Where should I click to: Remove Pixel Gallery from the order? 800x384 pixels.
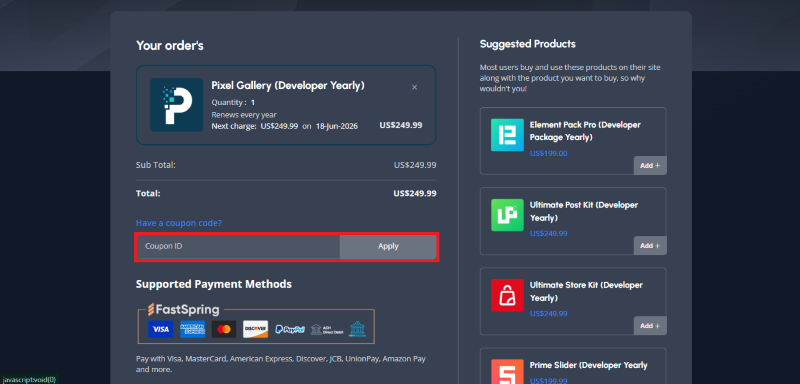coord(414,87)
